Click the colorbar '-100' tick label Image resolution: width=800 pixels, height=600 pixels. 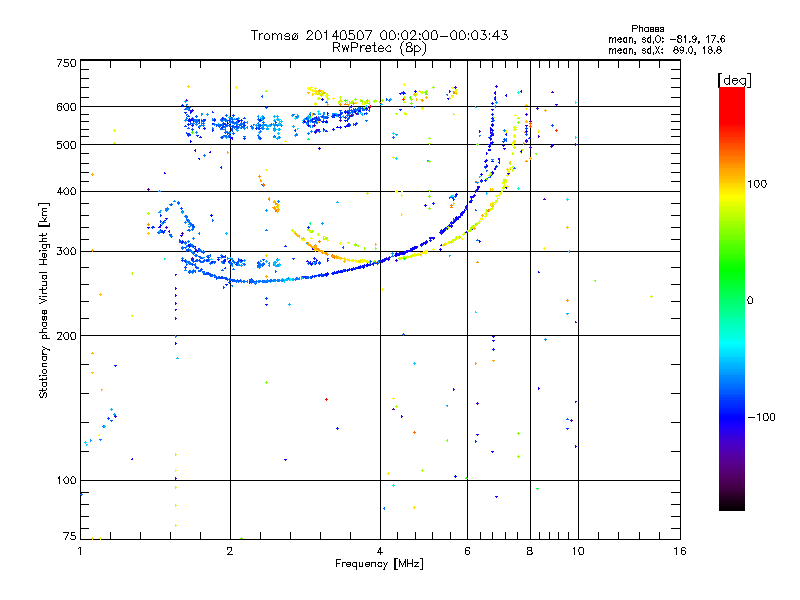pos(761,417)
